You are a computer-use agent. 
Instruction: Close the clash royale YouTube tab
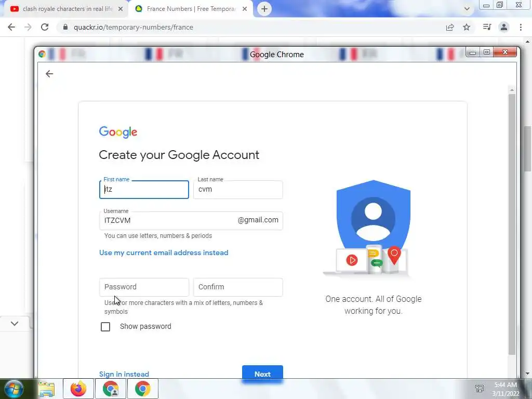tap(121, 9)
